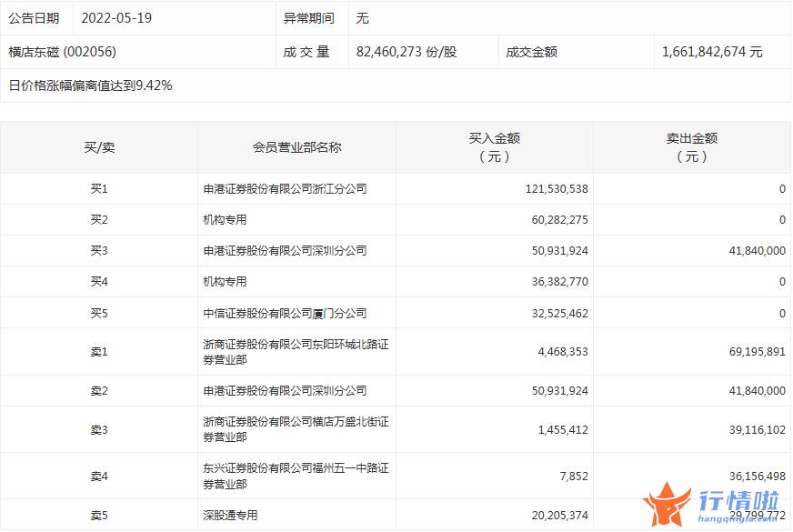Click buy amount 36,382,770
The height and width of the screenshot is (532, 793).
pos(560,281)
